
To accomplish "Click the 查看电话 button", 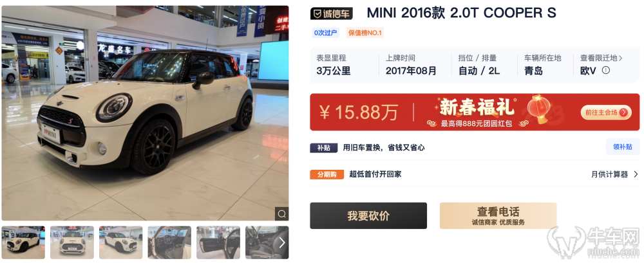I will coord(498,216).
